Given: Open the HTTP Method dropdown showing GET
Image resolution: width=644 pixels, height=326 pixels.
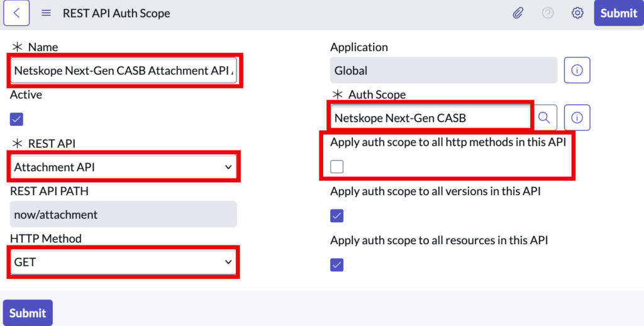Looking at the screenshot, I should (x=123, y=262).
